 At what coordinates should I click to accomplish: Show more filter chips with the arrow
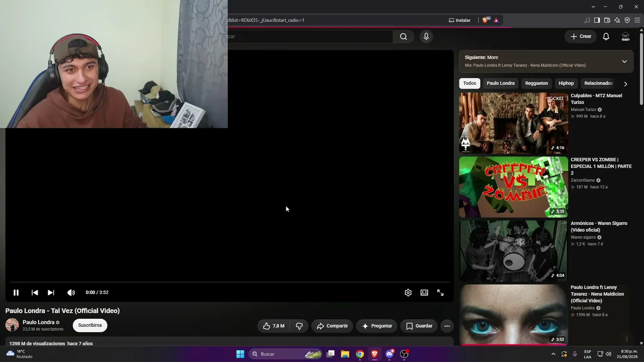click(x=625, y=84)
